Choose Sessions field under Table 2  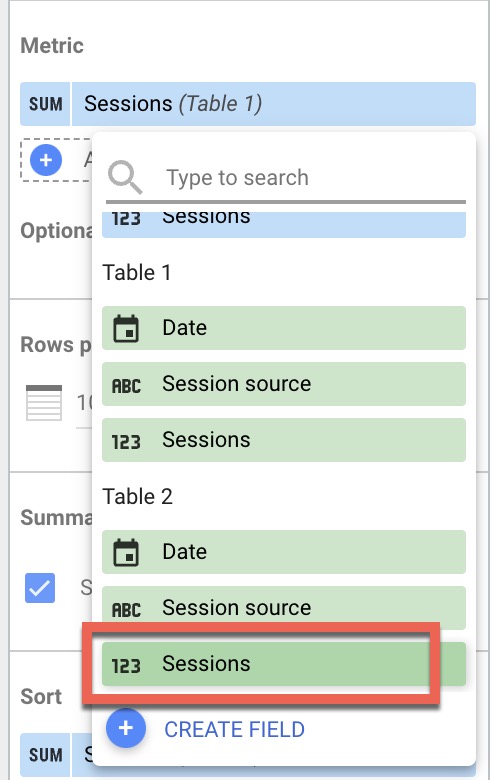284,664
